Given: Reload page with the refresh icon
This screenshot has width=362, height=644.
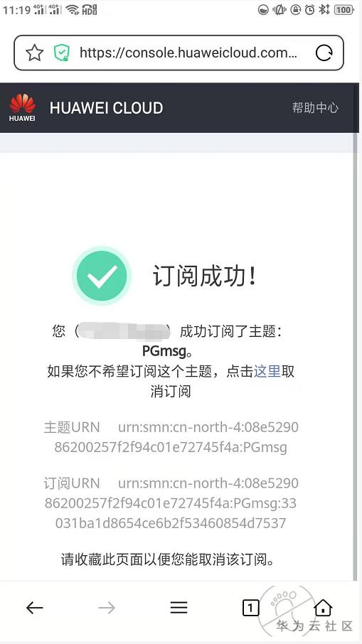Looking at the screenshot, I should [324, 53].
